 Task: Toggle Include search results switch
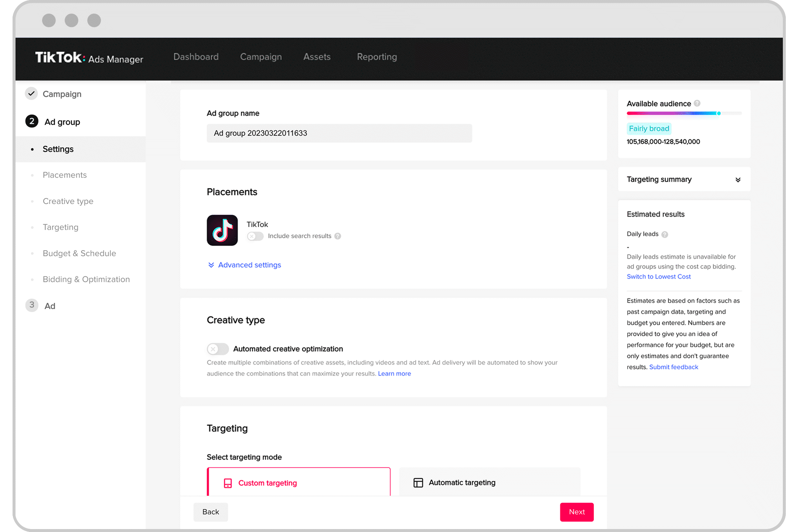click(255, 236)
